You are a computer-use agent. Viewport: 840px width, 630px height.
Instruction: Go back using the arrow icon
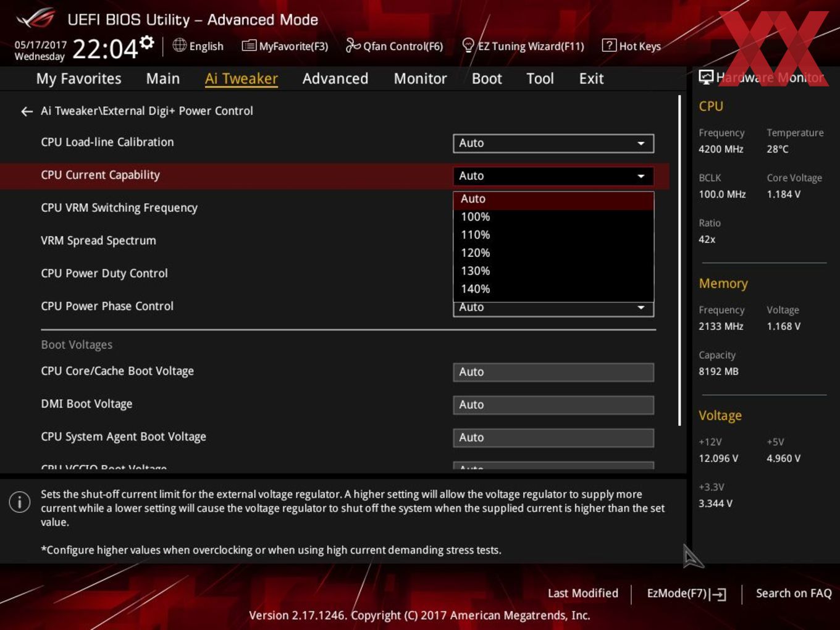[x=27, y=111]
